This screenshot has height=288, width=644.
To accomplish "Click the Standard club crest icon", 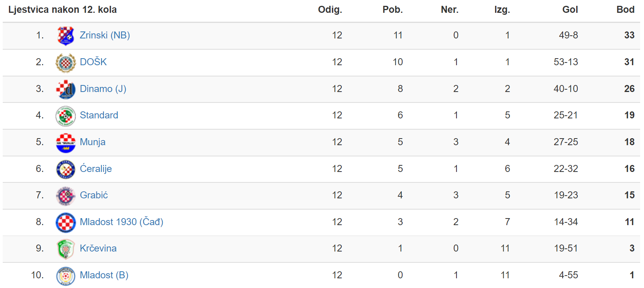I will (x=65, y=116).
